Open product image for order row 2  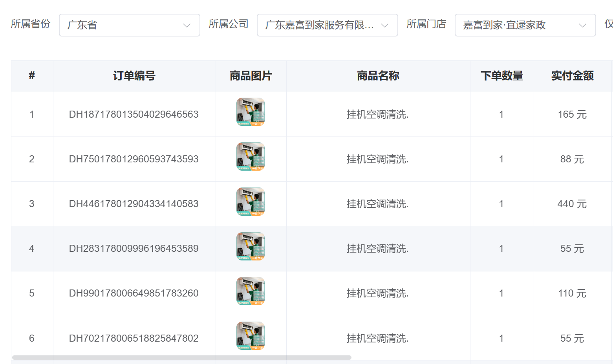coord(251,157)
